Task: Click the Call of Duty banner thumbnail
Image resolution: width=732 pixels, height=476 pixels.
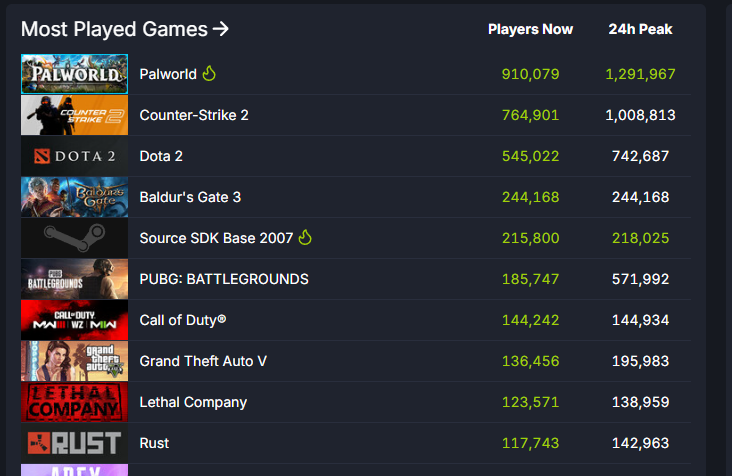Action: pos(74,320)
